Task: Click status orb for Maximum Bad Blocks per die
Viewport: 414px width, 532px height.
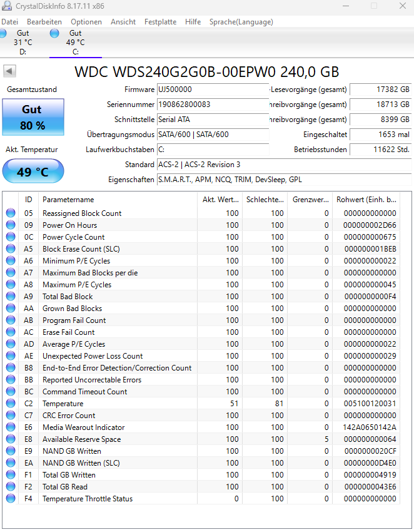Action: (11, 272)
